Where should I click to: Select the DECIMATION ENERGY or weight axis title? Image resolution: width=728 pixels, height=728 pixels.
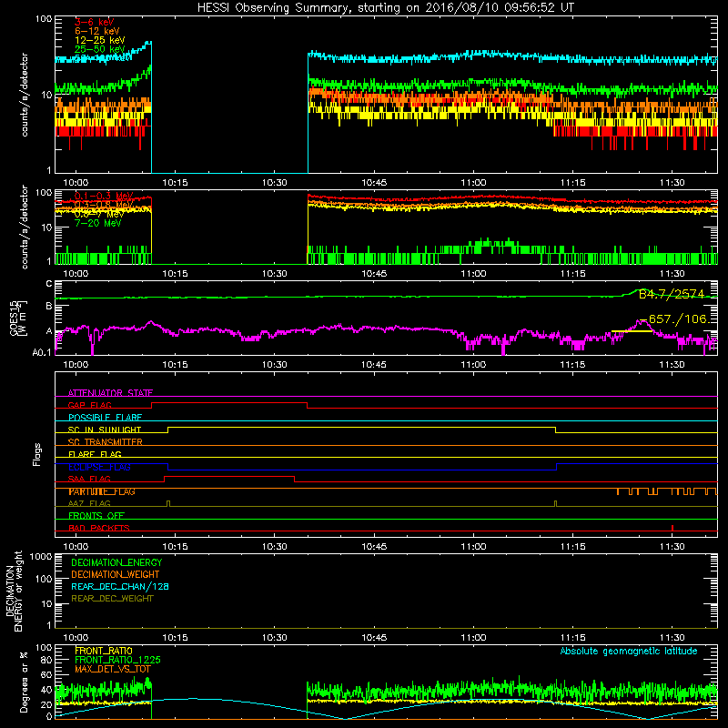14,591
